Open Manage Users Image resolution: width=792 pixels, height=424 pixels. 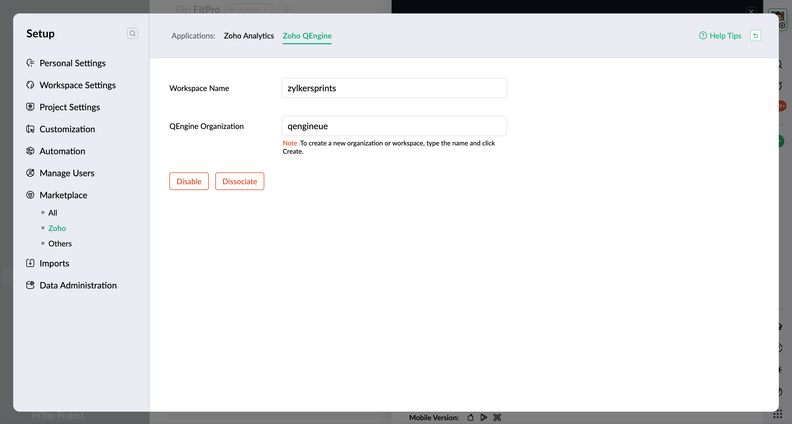click(x=67, y=173)
